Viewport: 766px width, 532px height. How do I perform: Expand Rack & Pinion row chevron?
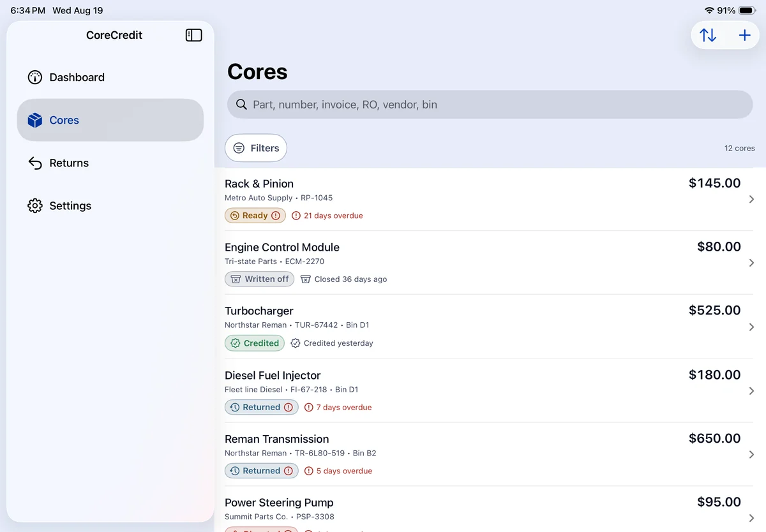tap(751, 199)
